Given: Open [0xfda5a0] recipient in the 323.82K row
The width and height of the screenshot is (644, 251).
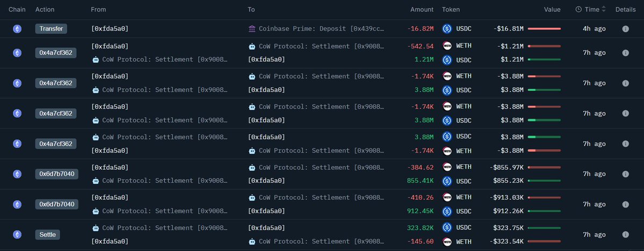Looking at the screenshot, I should click(266, 227).
